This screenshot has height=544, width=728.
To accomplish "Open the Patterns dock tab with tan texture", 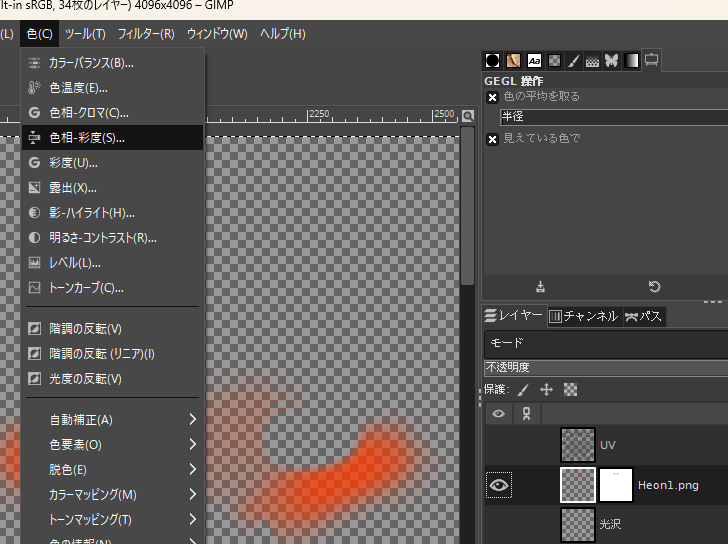I will point(513,61).
